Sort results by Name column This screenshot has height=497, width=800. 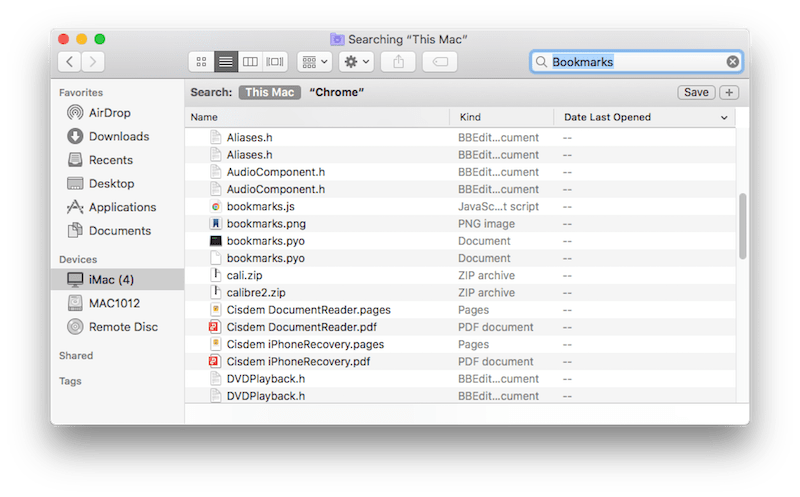point(317,117)
